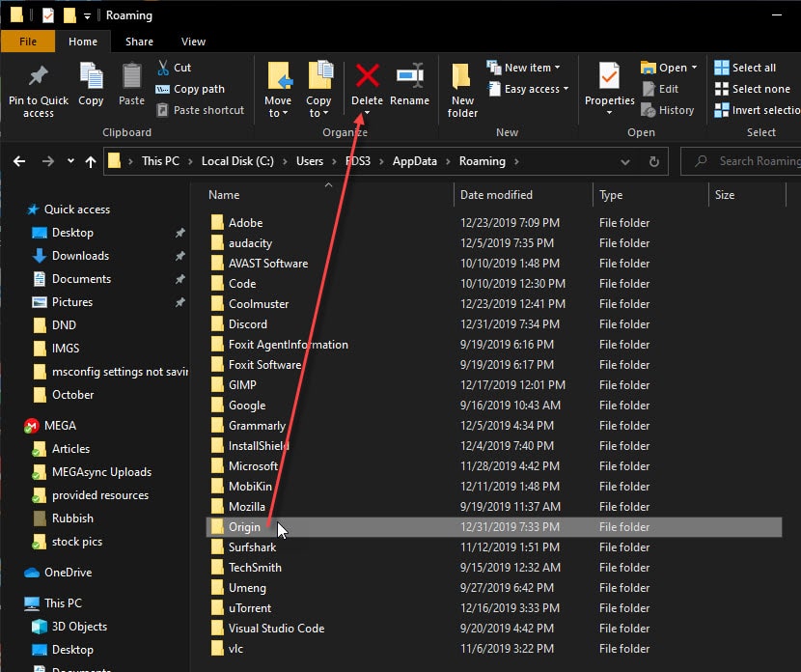Screen dimensions: 801x672
Task: Open the Easy access dropdown
Action: [528, 89]
